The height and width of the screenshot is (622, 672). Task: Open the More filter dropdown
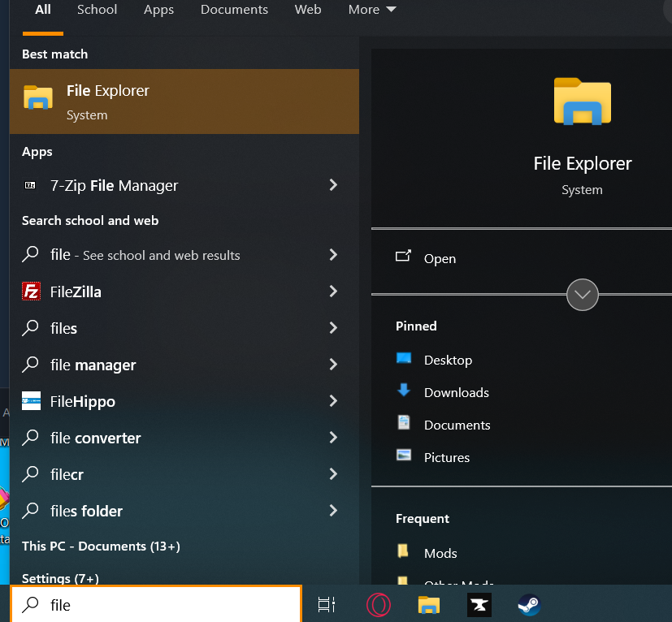click(372, 10)
